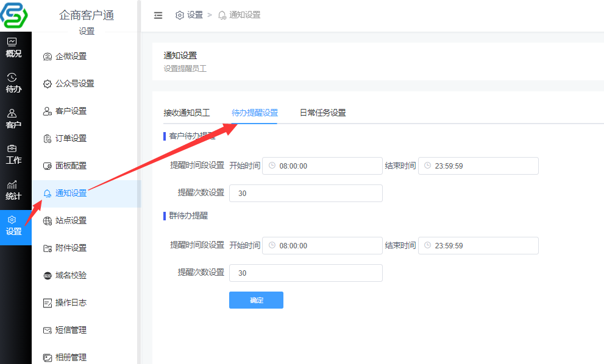Viewport: 604px width, 364px height.
Task: Click the gear icon in the breadcrumb
Action: tap(180, 15)
